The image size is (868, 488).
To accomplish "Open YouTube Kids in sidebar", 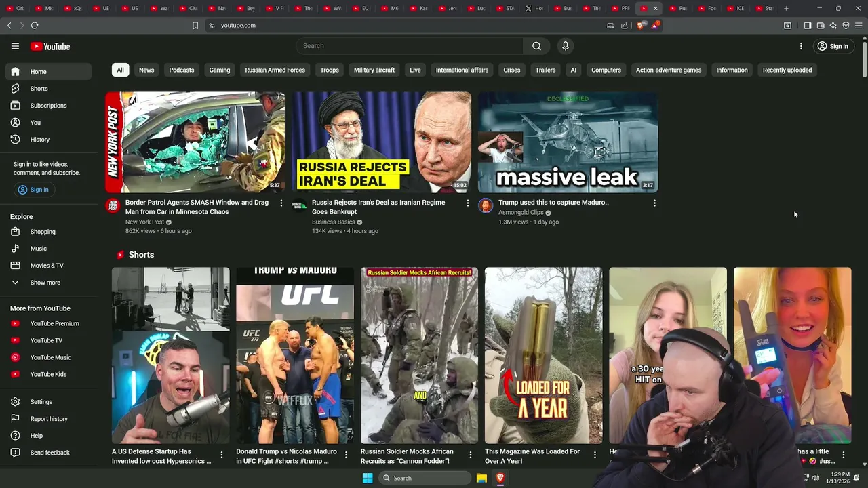I will (x=48, y=374).
